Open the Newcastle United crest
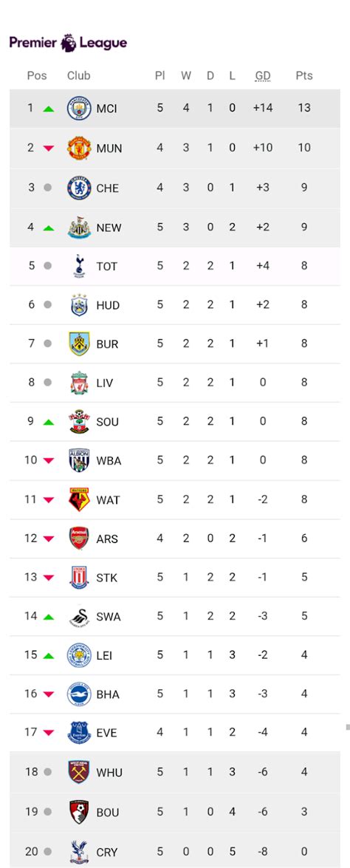The image size is (350, 868). pos(79,227)
